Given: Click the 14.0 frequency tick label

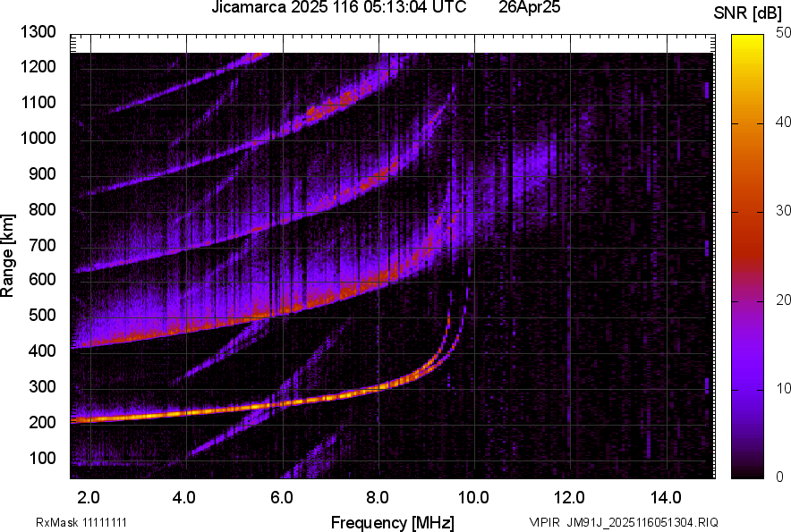Looking at the screenshot, I should [x=666, y=498].
